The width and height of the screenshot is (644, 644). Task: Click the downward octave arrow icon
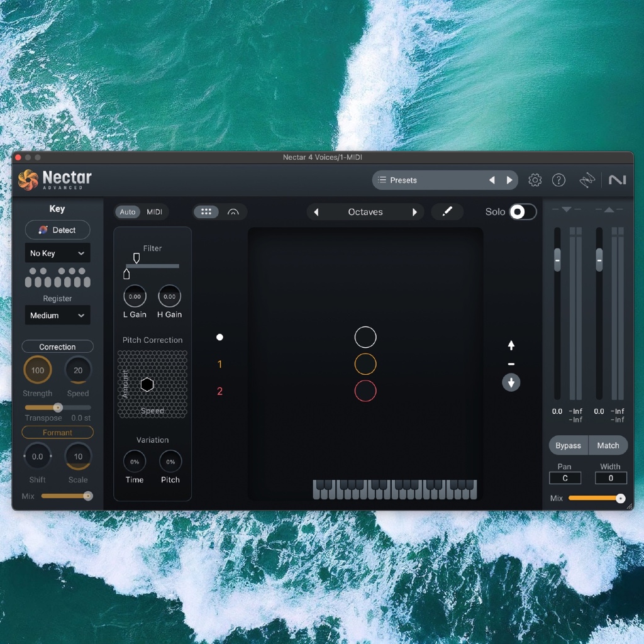[x=511, y=382]
